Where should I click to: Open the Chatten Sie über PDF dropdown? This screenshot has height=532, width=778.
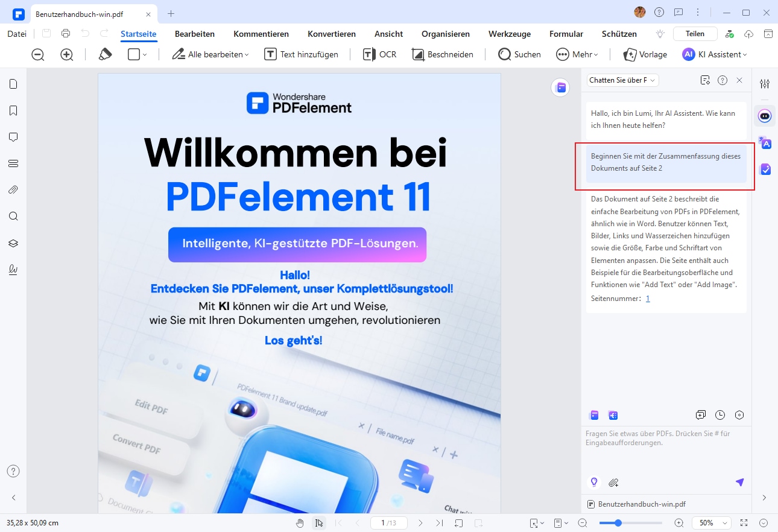tap(622, 80)
